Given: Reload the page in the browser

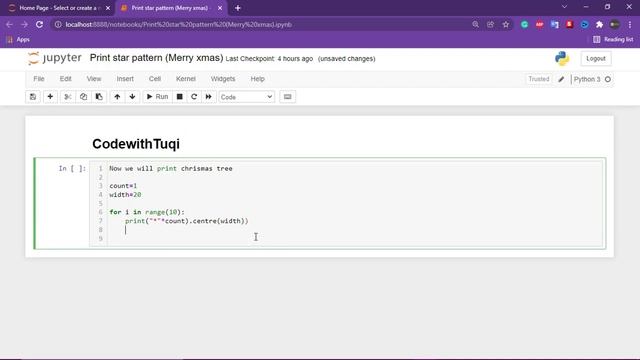Looking at the screenshot, I should pos(39,24).
